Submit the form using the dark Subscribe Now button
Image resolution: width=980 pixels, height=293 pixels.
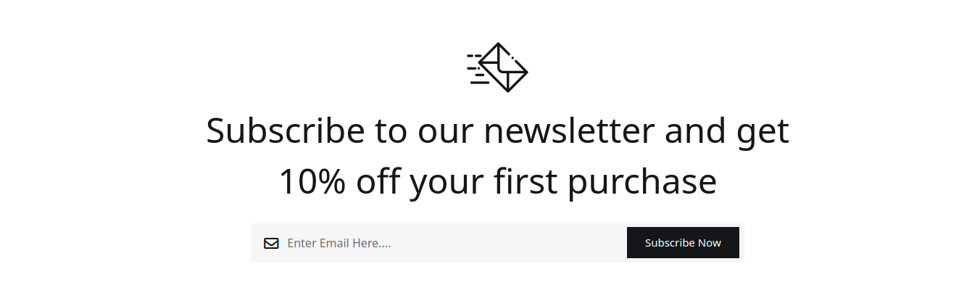(x=683, y=243)
